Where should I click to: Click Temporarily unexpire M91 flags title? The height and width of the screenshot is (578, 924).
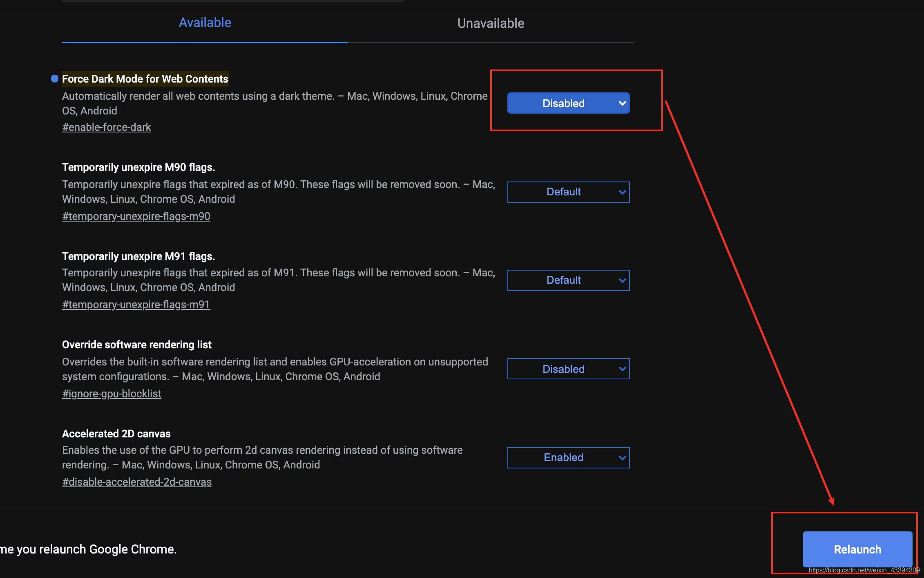pos(138,256)
